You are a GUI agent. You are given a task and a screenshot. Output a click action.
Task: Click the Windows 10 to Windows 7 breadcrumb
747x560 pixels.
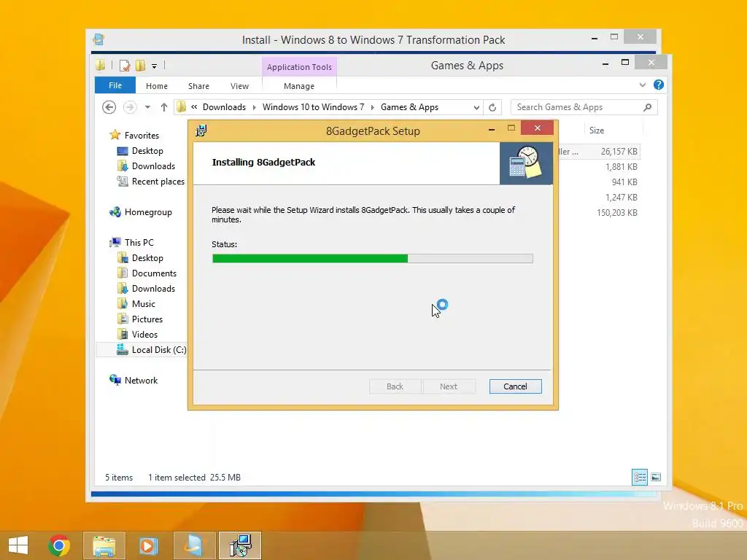[313, 107]
